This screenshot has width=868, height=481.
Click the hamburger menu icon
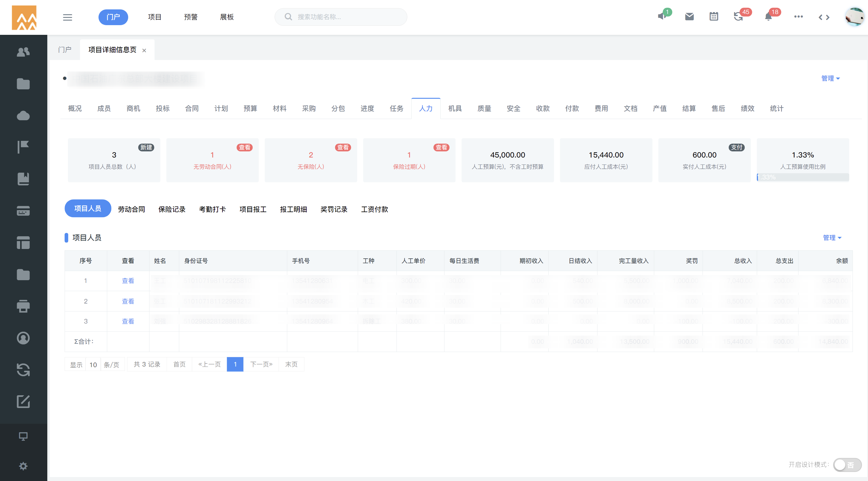[x=67, y=17]
